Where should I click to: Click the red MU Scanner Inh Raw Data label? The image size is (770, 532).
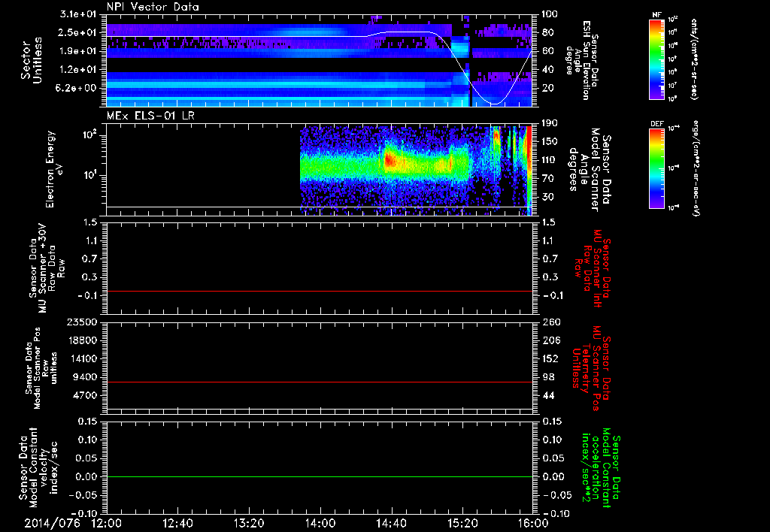592,268
